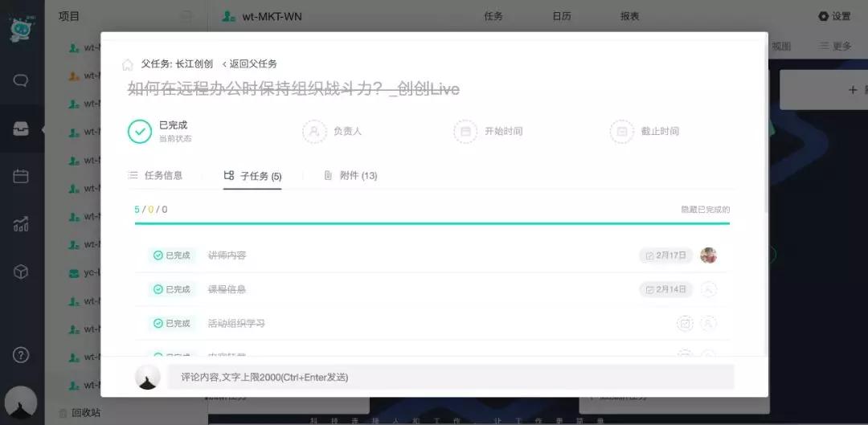Open the cube apps sidebar icon

(x=20, y=272)
